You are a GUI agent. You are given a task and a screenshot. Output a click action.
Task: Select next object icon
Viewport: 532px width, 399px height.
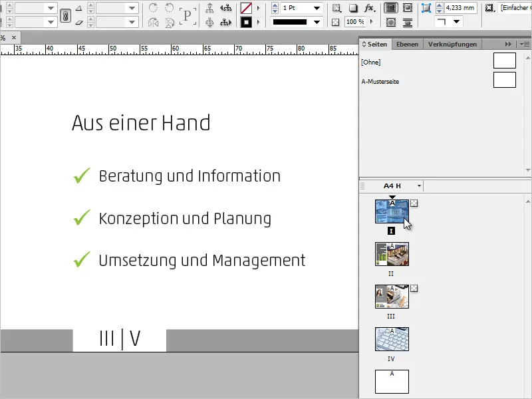(225, 23)
